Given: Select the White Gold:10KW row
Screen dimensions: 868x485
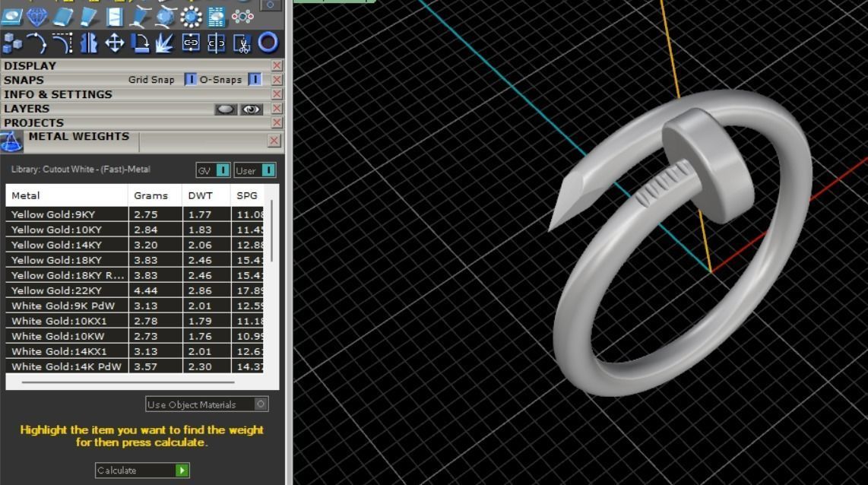Looking at the screenshot, I should [x=135, y=336].
